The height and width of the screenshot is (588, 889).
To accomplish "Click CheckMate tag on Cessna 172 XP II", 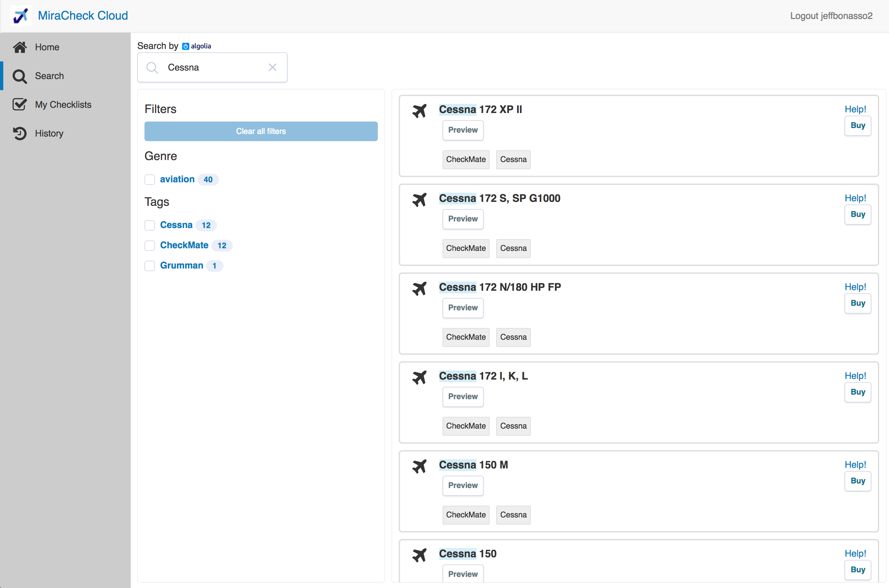I will pos(466,160).
